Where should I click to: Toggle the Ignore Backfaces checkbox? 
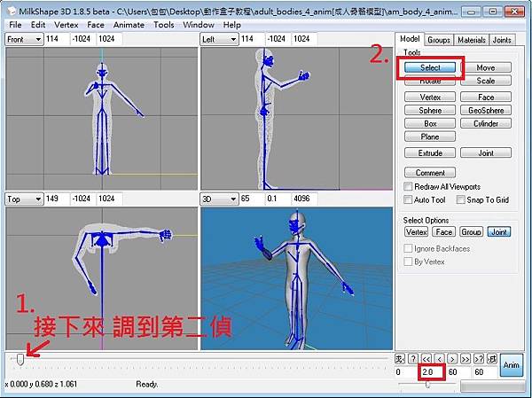pos(408,248)
